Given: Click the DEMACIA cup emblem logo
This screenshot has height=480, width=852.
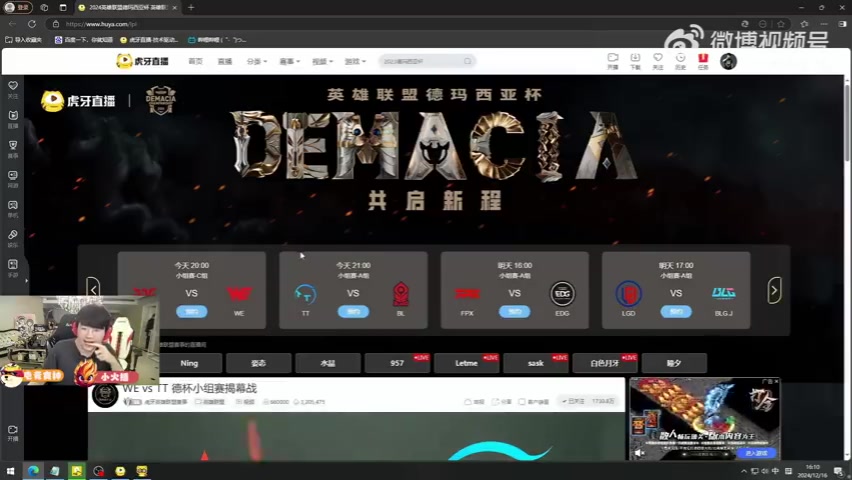Looking at the screenshot, I should [x=160, y=100].
